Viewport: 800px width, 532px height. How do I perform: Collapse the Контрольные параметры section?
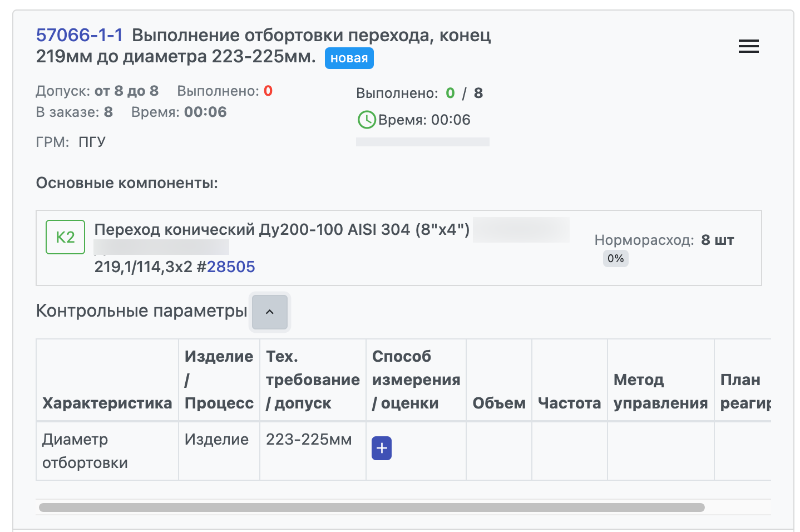click(270, 312)
